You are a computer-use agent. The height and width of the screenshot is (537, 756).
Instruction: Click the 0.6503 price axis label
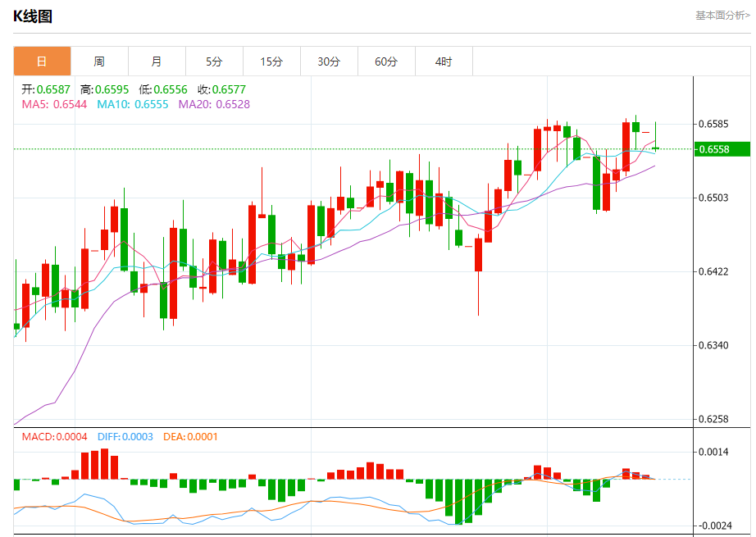(x=713, y=198)
